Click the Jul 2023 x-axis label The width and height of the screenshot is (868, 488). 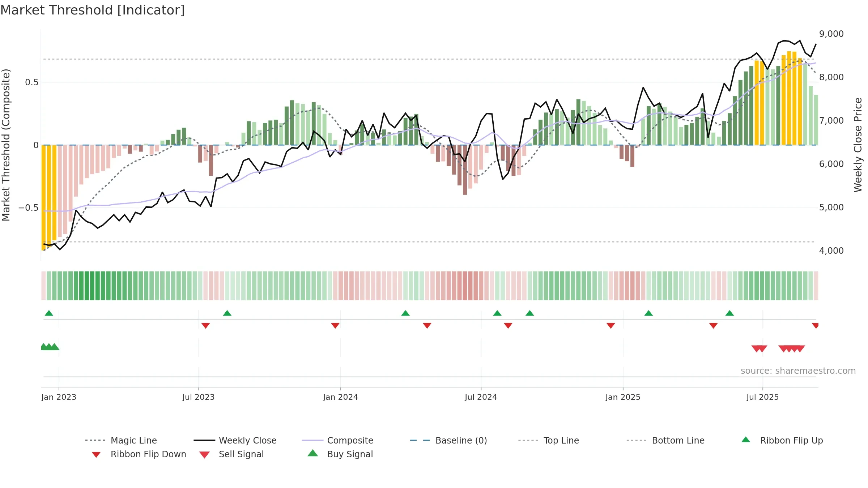pyautogui.click(x=199, y=397)
